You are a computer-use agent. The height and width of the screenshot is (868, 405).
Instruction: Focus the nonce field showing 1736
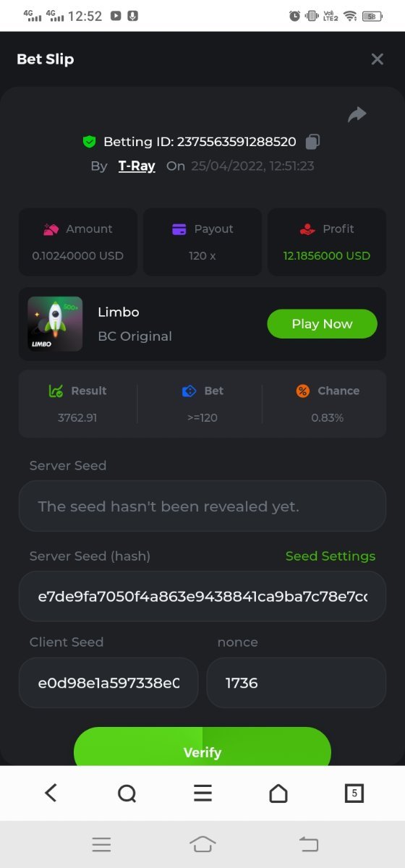pos(297,683)
